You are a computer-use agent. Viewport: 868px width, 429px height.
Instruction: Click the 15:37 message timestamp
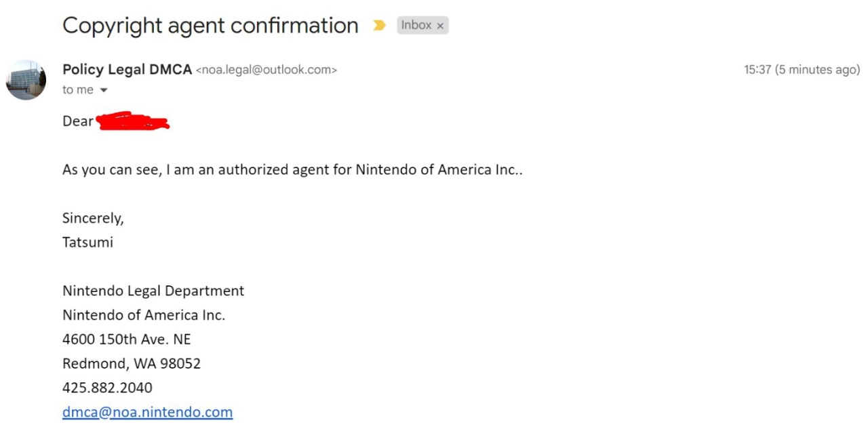coord(757,69)
